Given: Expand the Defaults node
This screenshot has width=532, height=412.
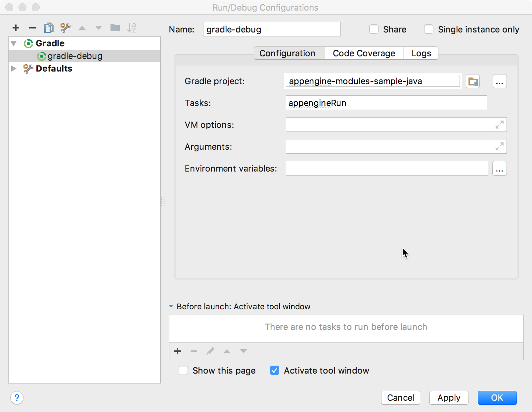Looking at the screenshot, I should (x=14, y=69).
